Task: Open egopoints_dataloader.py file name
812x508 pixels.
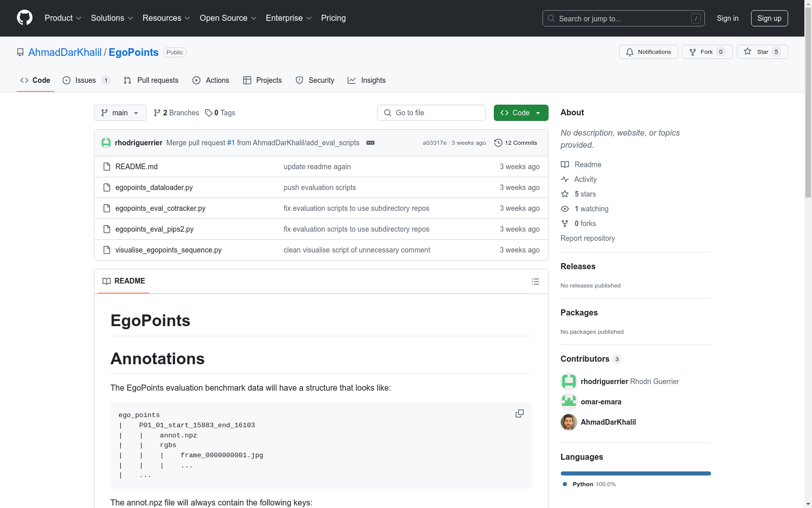Action: point(154,187)
